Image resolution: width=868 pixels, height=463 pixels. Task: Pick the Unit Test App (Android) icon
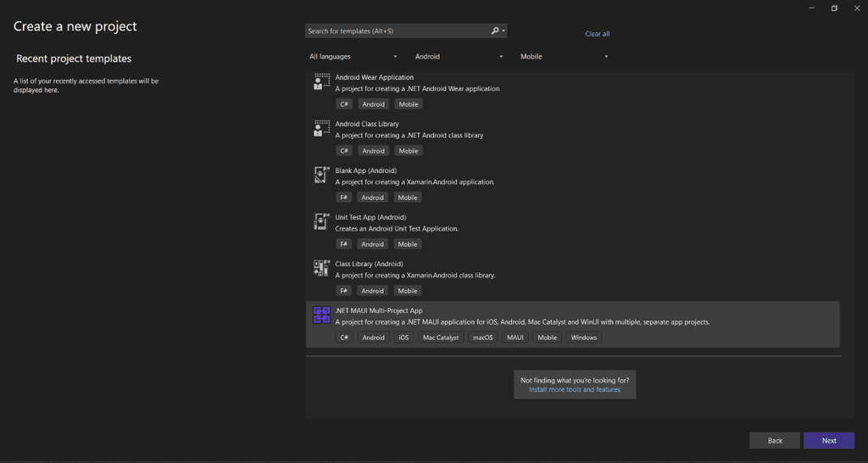point(321,221)
